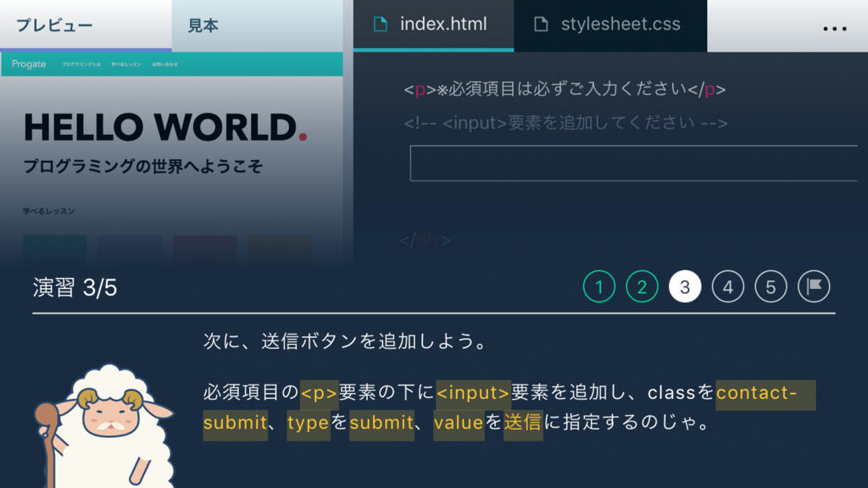Open 学べるレッスン link in preview header
Screen dimensions: 868x488
coord(126,64)
